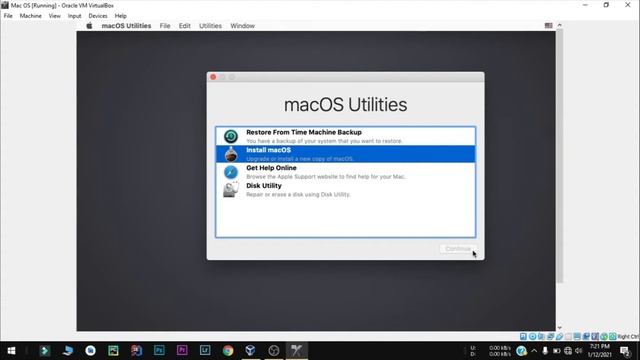640x360 pixels.
Task: Click the Time Machine clock icon
Action: [231, 136]
